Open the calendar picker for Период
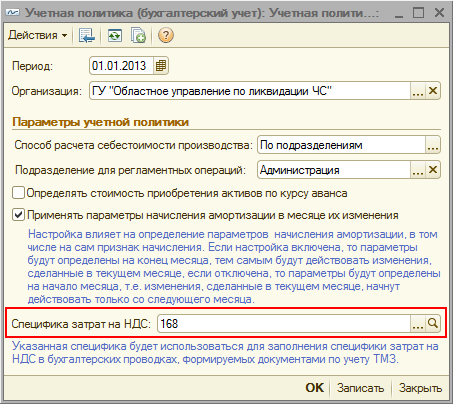The image size is (453, 404). (x=161, y=66)
